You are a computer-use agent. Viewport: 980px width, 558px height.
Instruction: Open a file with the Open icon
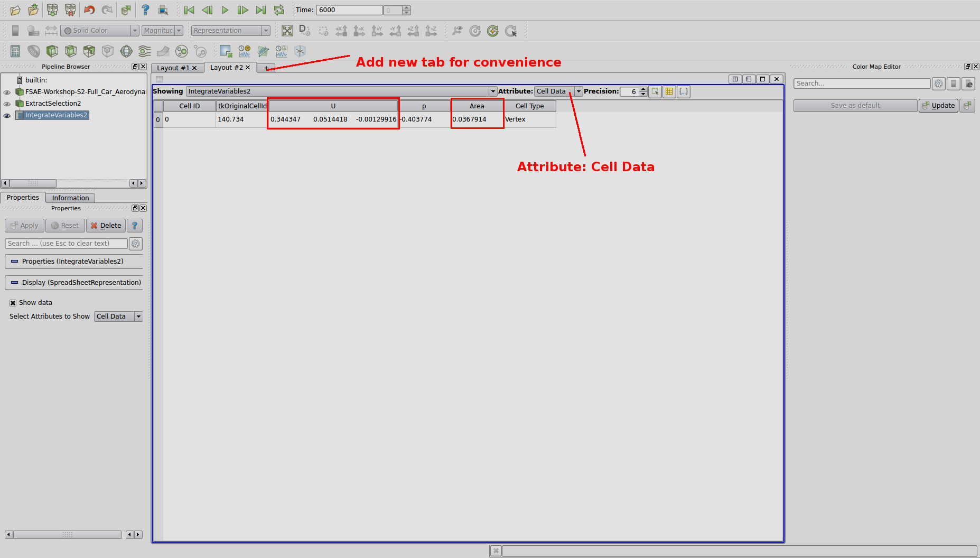click(x=15, y=10)
